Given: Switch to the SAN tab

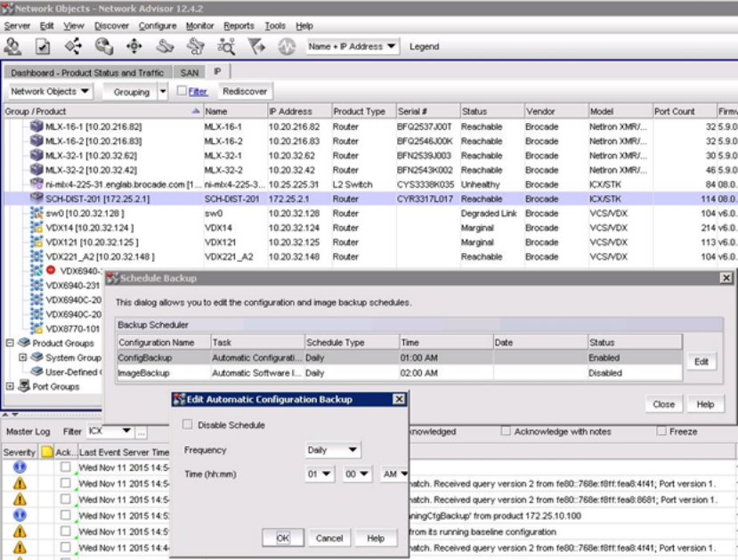Looking at the screenshot, I should tap(190, 72).
